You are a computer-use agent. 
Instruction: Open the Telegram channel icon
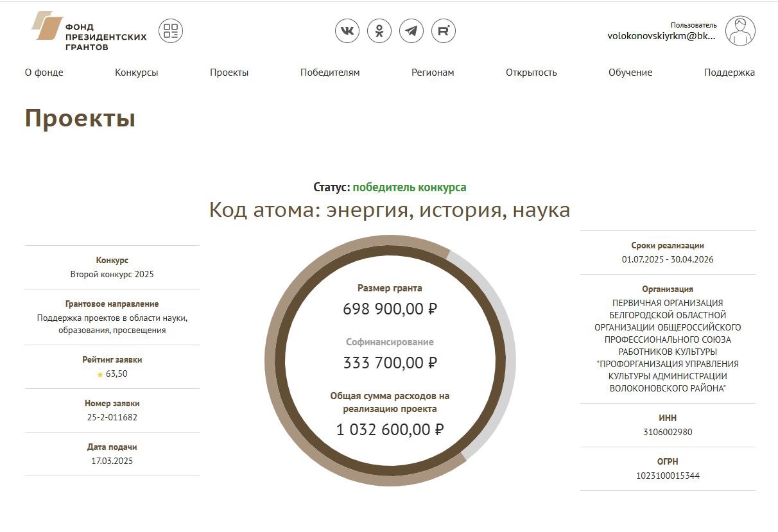pyautogui.click(x=411, y=31)
